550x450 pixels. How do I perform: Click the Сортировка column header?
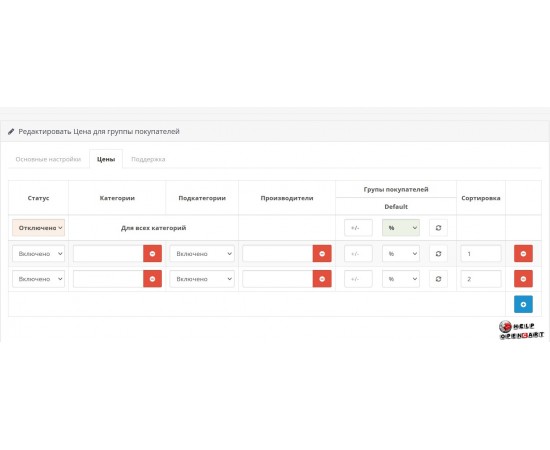click(481, 198)
